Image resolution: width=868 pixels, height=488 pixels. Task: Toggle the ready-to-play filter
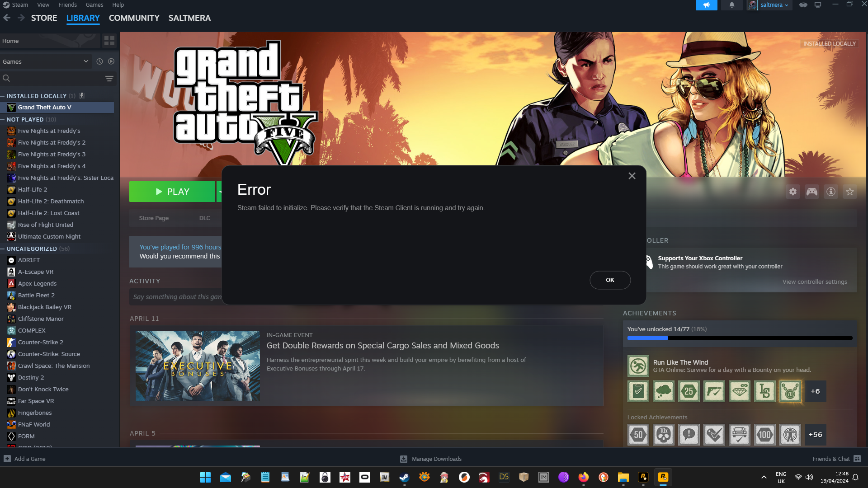coord(111,61)
